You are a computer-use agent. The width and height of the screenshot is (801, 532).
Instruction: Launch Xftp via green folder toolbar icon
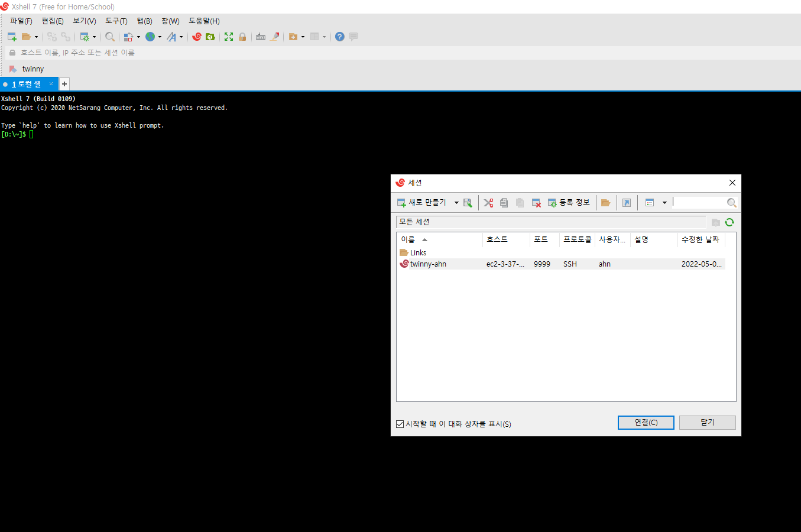point(210,37)
